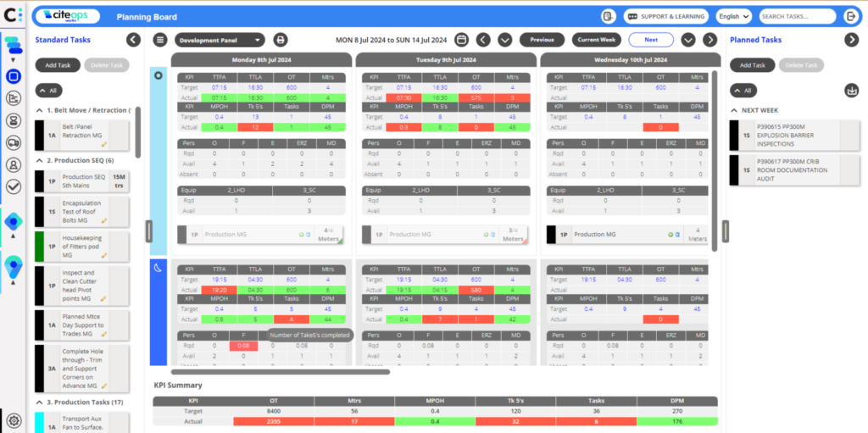Open the hamburger menu beside Development Panel
The height and width of the screenshot is (433, 868).
point(160,40)
